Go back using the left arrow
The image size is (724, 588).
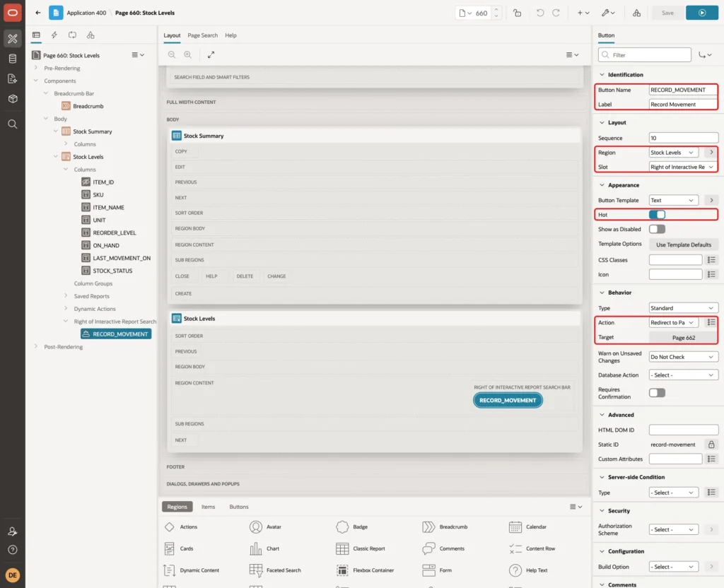[x=38, y=13]
